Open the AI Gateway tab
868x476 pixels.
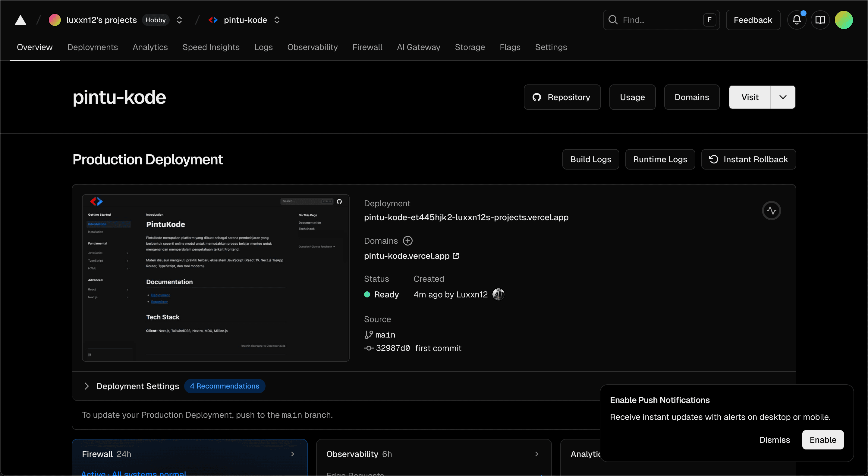[x=419, y=47]
